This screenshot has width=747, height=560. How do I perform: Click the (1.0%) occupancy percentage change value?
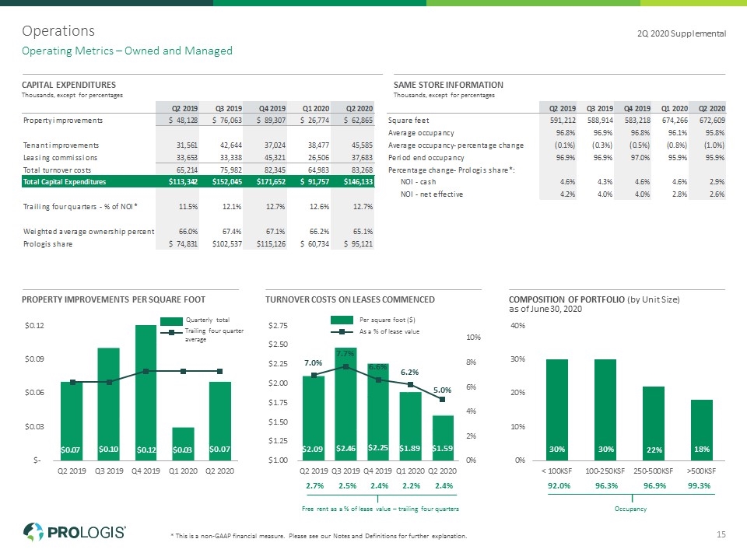pos(714,145)
